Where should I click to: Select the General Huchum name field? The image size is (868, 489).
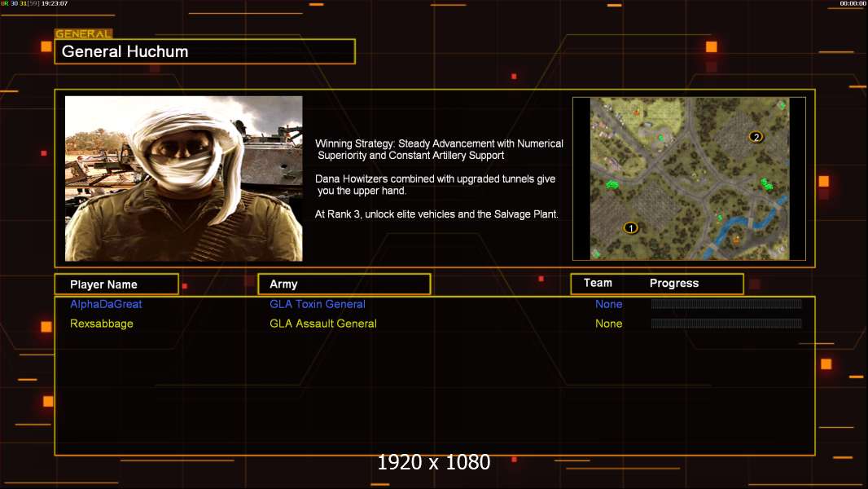(x=204, y=52)
